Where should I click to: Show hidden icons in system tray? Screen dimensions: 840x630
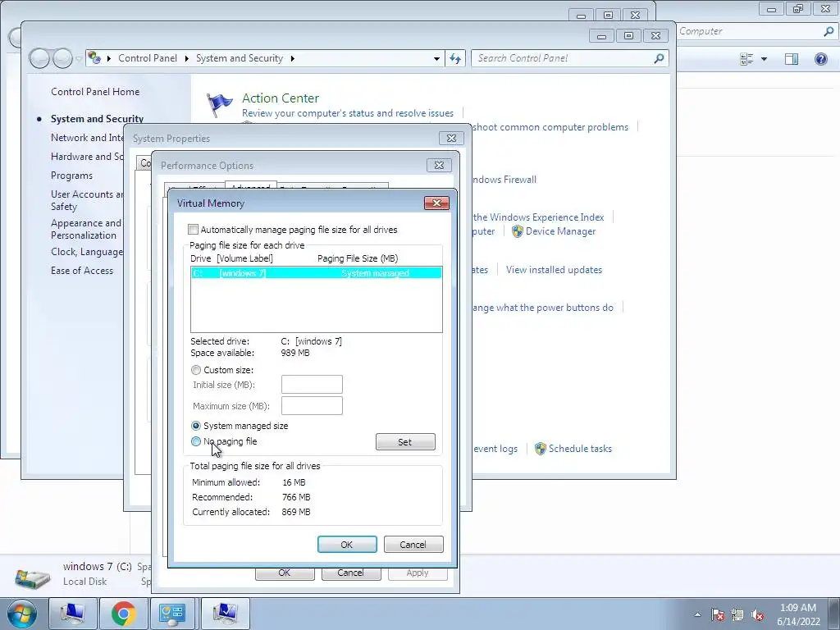[x=697, y=614]
